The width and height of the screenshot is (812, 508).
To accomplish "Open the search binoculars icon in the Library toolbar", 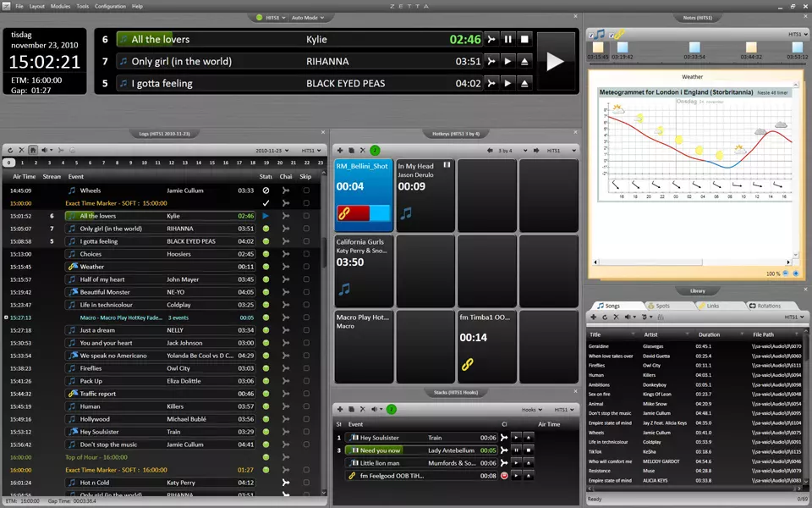I will coord(659,317).
